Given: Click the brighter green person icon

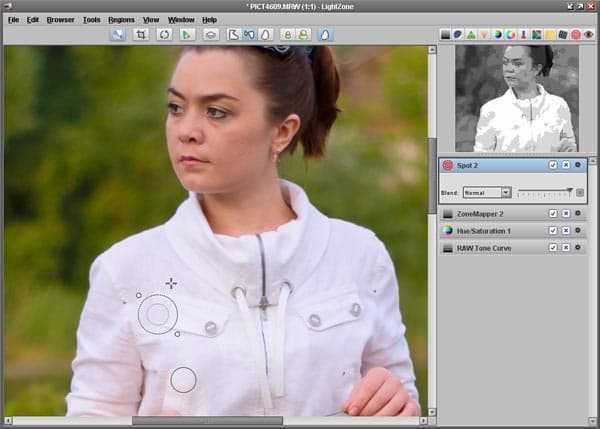Looking at the screenshot, I should (x=303, y=35).
